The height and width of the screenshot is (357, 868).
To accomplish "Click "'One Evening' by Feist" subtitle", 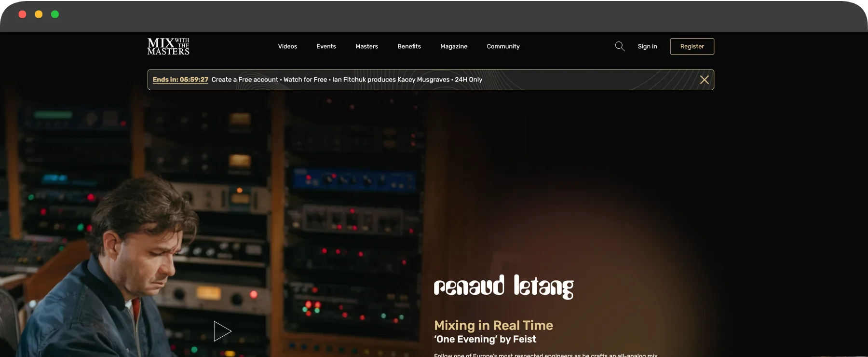I will (x=485, y=340).
